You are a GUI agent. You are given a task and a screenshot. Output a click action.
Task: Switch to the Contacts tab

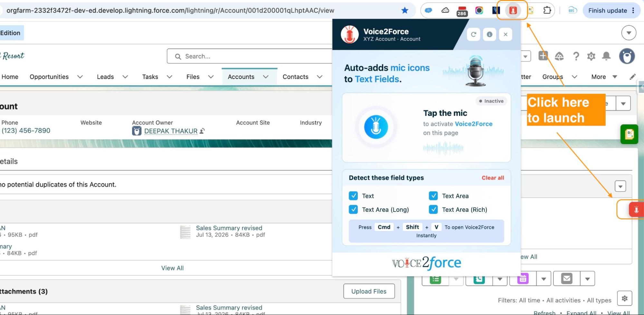[x=295, y=77]
